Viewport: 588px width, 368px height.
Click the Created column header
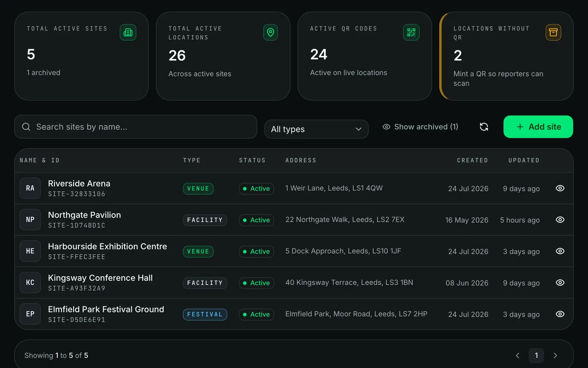pos(472,160)
